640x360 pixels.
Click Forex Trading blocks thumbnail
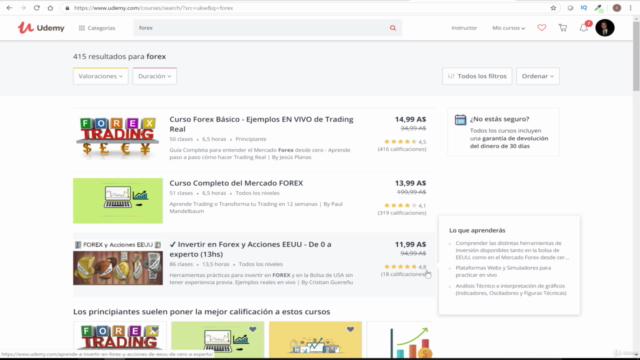(x=118, y=137)
